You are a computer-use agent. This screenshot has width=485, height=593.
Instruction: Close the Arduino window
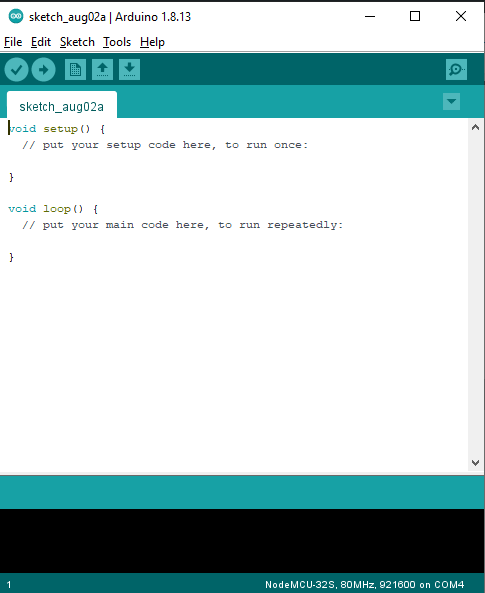[x=461, y=16]
